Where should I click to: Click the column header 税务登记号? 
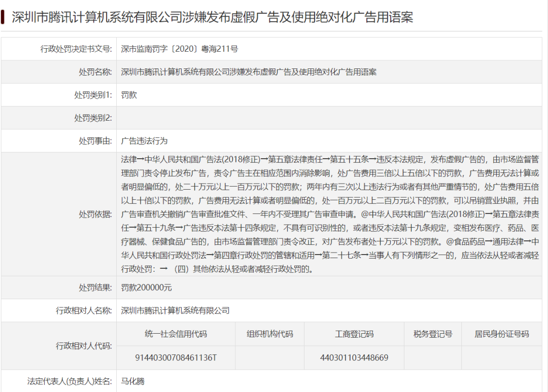pos(433,334)
